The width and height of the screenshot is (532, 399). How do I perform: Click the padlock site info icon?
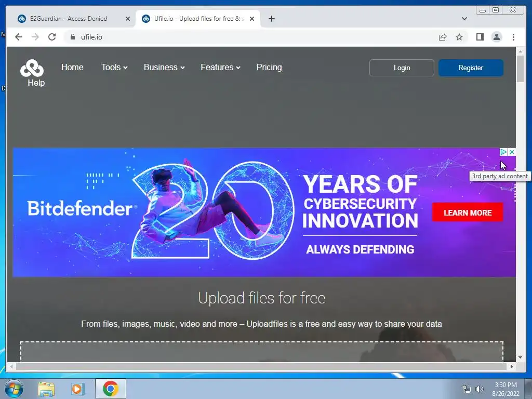pyautogui.click(x=73, y=37)
